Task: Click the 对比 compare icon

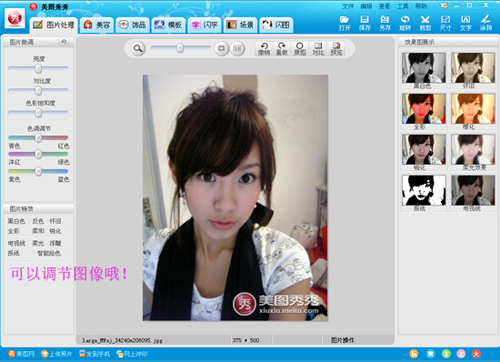Action: point(318,49)
